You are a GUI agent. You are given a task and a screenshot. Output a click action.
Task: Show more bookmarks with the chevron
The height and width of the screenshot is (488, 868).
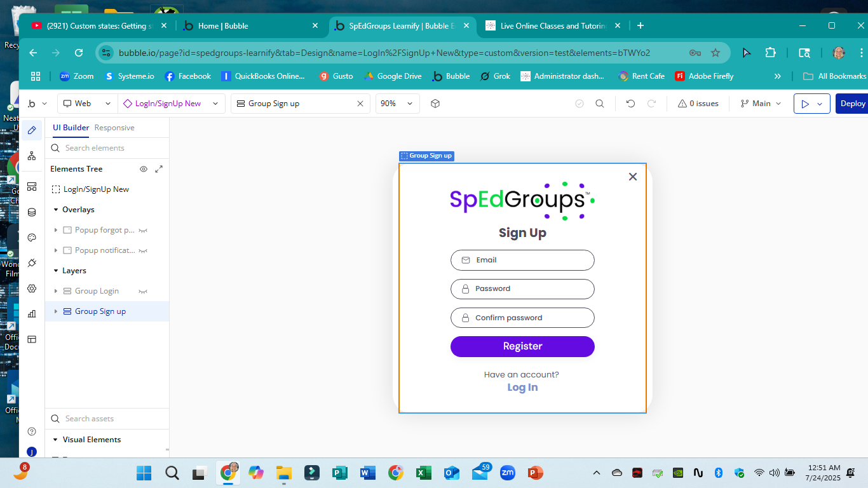coord(777,76)
